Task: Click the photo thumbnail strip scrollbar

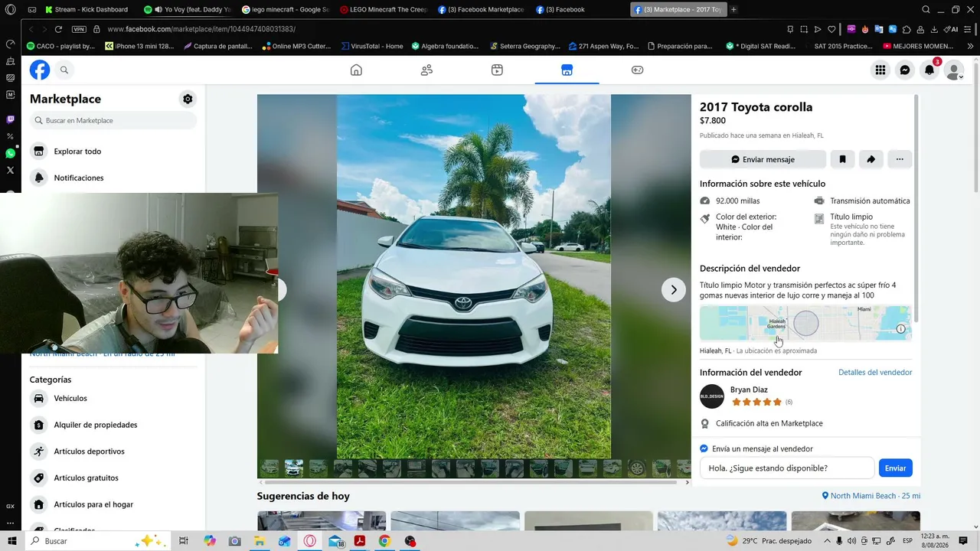Action: coord(469,482)
